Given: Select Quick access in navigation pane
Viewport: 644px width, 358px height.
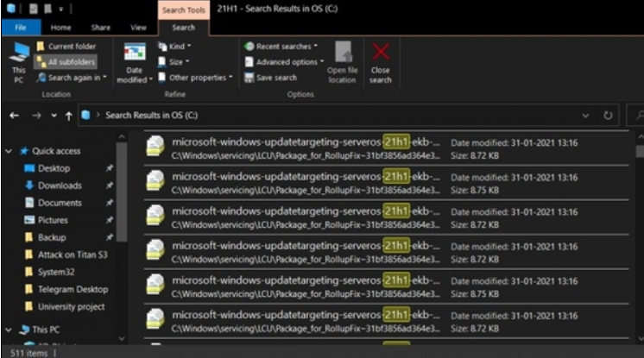Looking at the screenshot, I should tap(56, 151).
